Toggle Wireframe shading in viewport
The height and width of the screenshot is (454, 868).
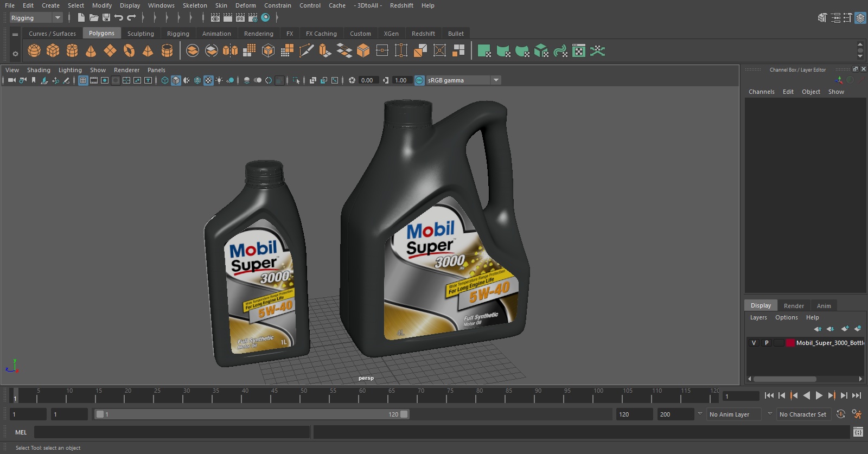(165, 80)
